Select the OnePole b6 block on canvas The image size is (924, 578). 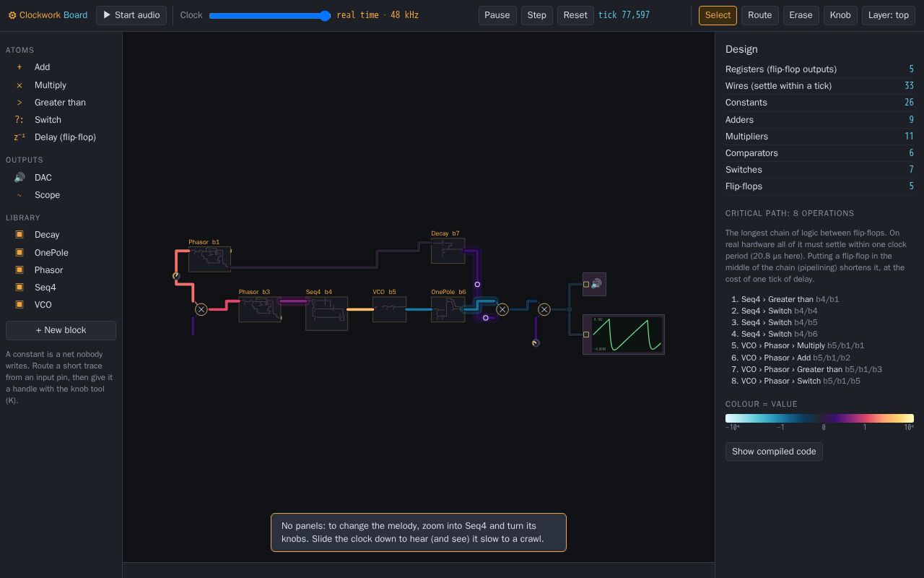click(x=448, y=309)
